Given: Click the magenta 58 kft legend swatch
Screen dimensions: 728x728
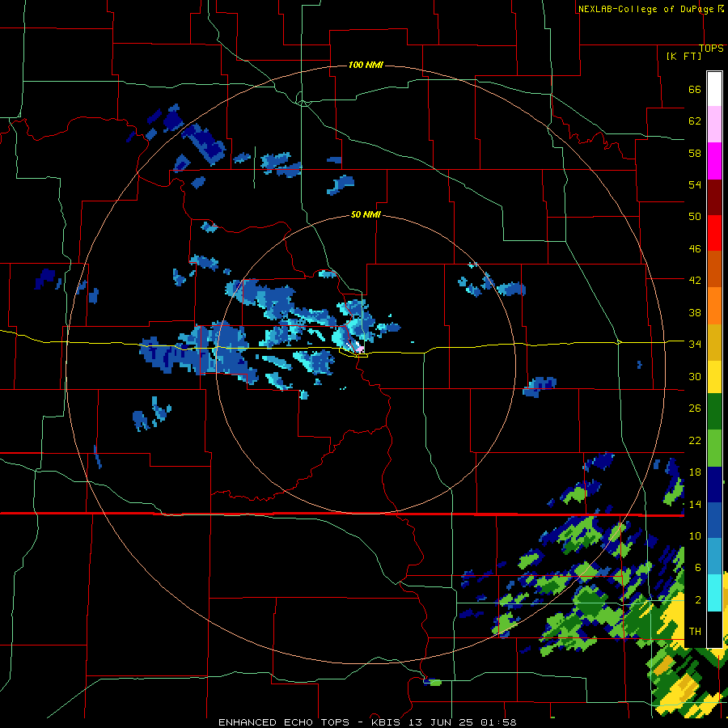Looking at the screenshot, I should [714, 161].
